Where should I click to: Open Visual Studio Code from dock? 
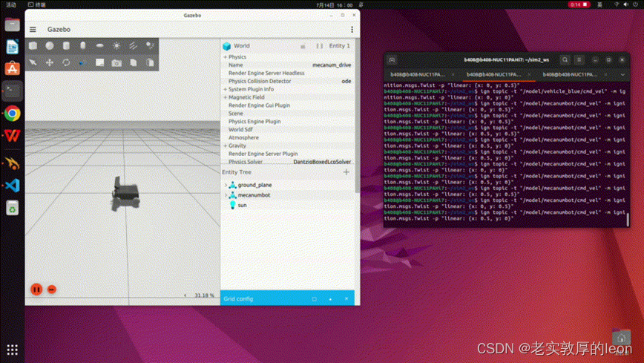point(13,186)
